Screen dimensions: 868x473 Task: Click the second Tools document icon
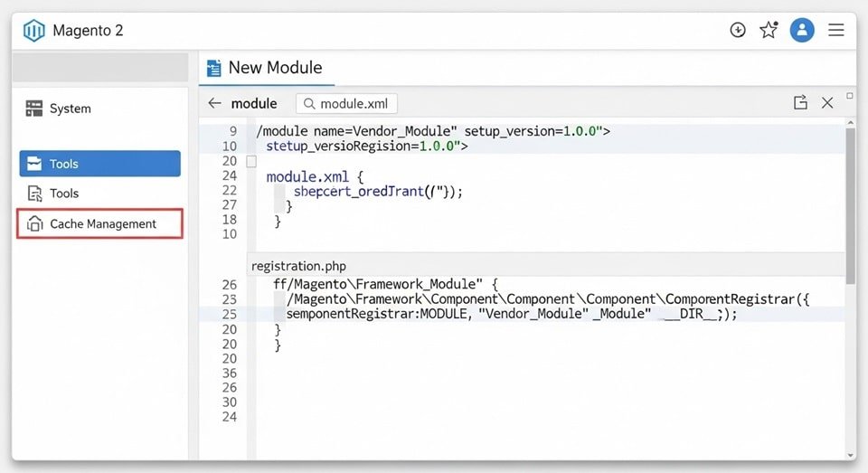point(35,194)
